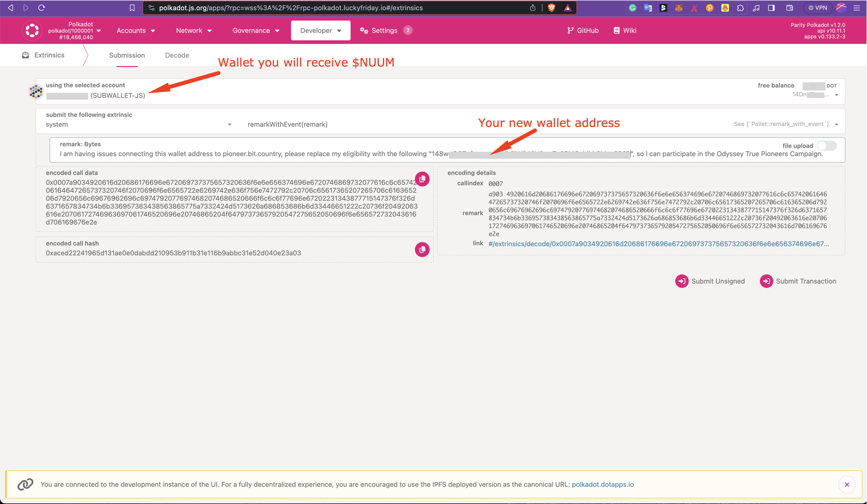This screenshot has height=504, width=867.
Task: Click the callindex value 0007
Action: click(495, 184)
